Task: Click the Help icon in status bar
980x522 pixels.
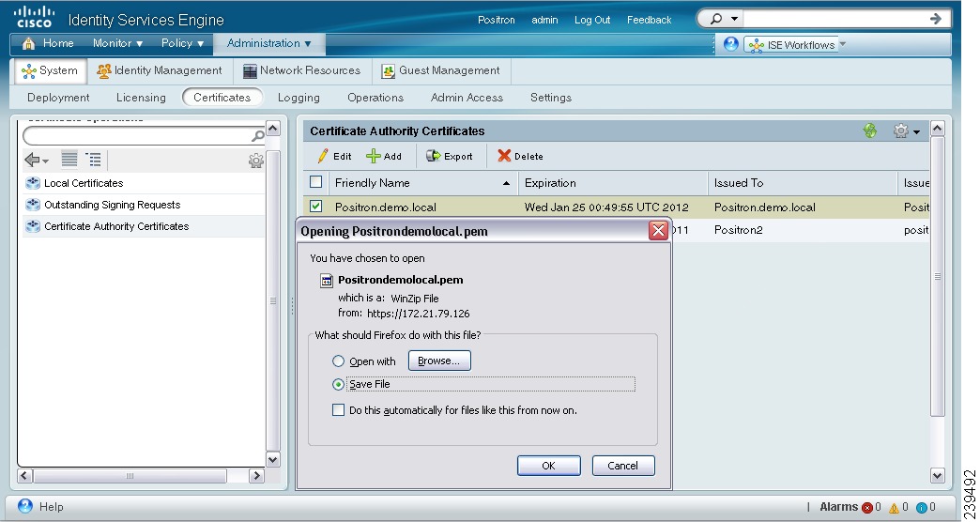Action: [x=25, y=506]
